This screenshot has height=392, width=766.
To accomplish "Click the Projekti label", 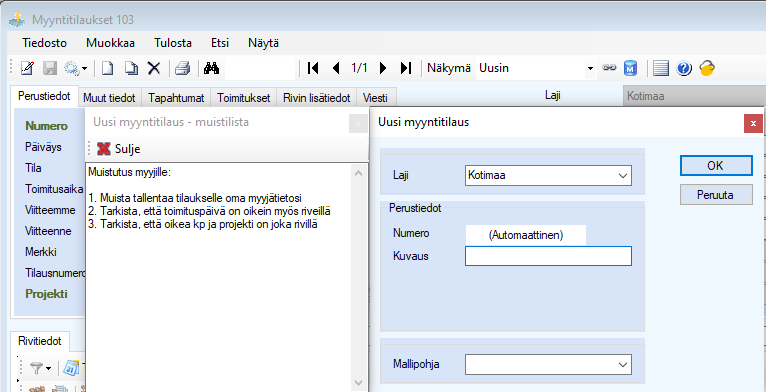I will (x=46, y=294).
